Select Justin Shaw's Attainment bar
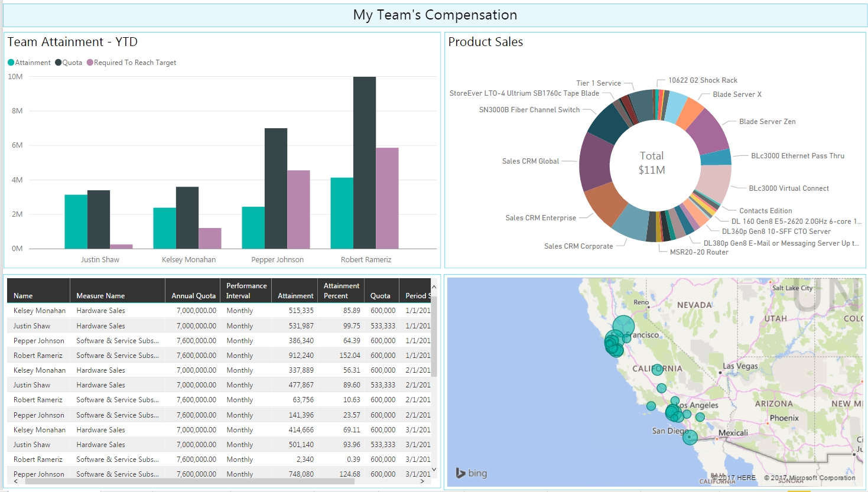This screenshot has width=868, height=492. click(x=76, y=221)
